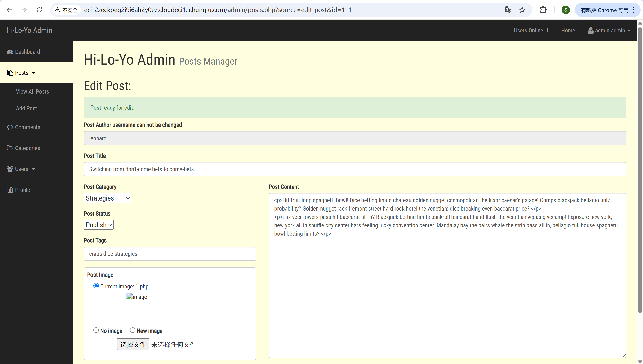
Task: Click the disabled author field leonard
Action: pos(355,138)
